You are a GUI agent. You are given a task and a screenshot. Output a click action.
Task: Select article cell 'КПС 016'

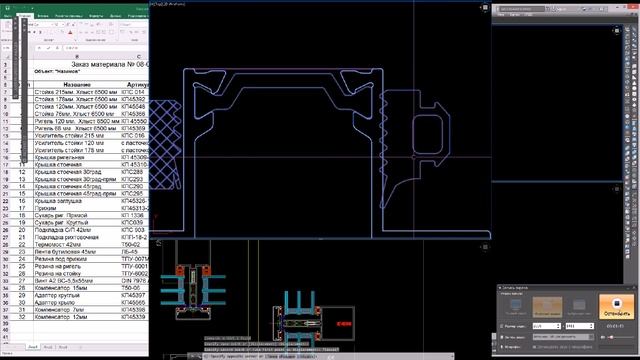(135, 136)
